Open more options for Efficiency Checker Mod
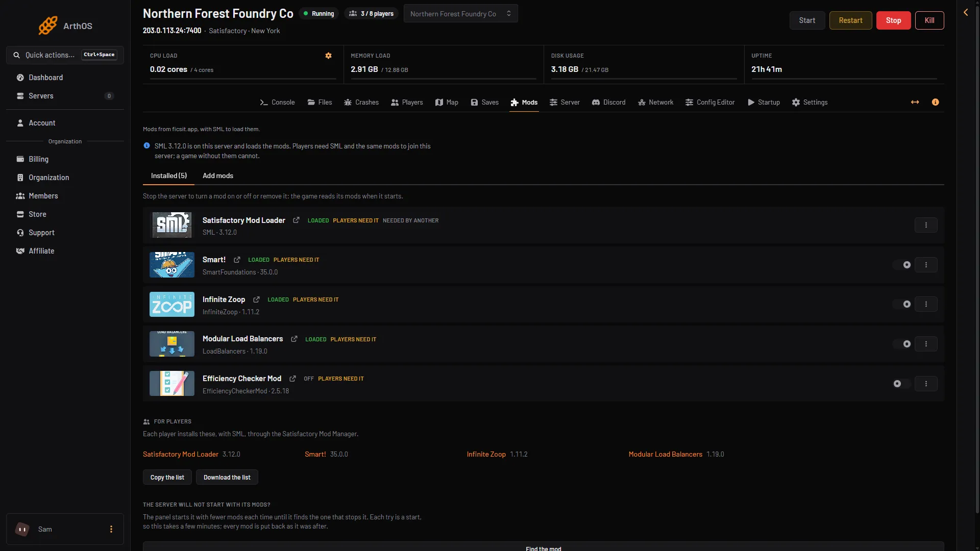Image resolution: width=980 pixels, height=551 pixels. (x=926, y=384)
